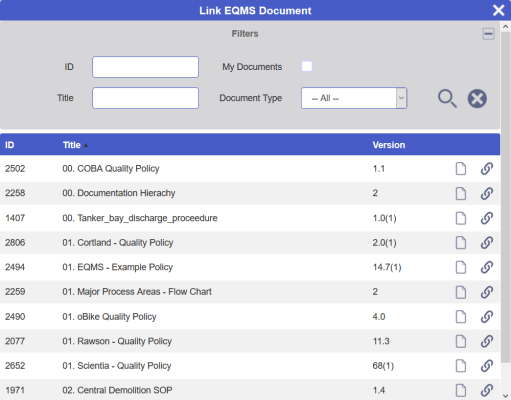Collapse the Filters panel
Image resolution: width=511 pixels, height=400 pixels.
pos(488,34)
